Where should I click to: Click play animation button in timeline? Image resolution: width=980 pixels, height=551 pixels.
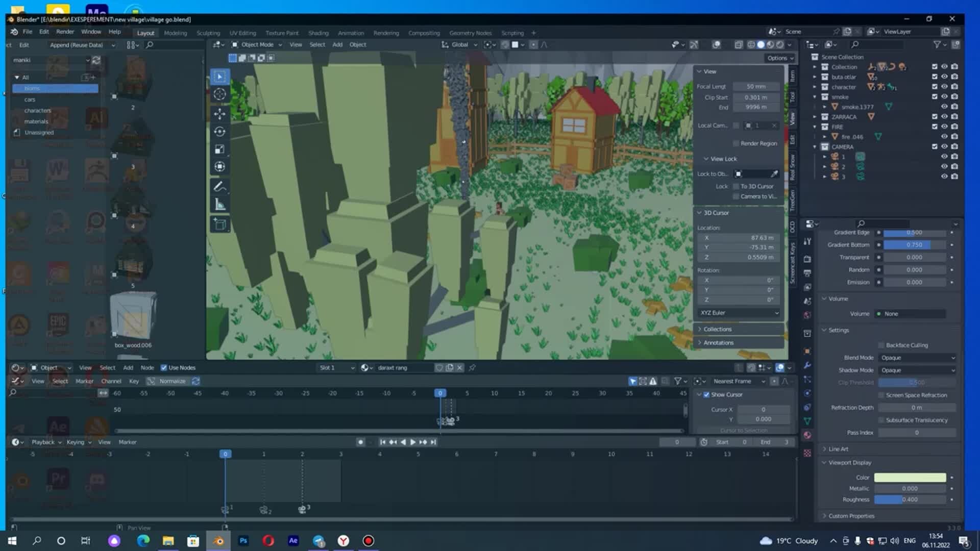point(412,442)
